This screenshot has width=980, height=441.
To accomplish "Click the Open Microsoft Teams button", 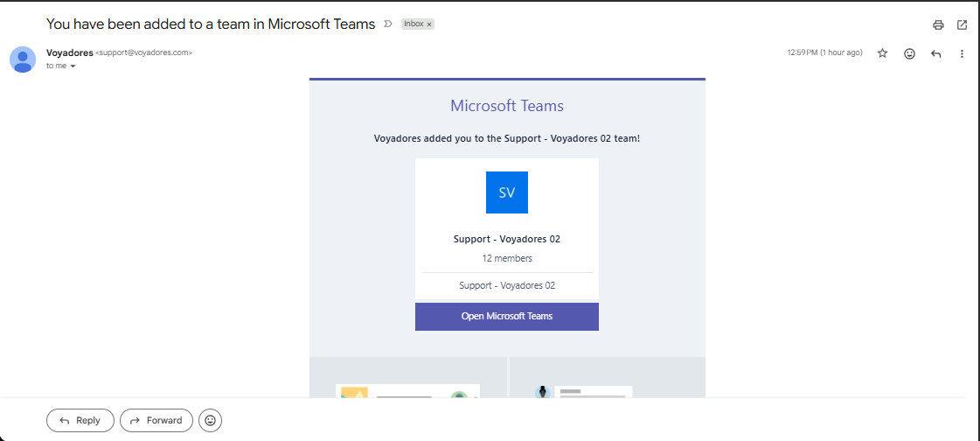I will [x=507, y=317].
